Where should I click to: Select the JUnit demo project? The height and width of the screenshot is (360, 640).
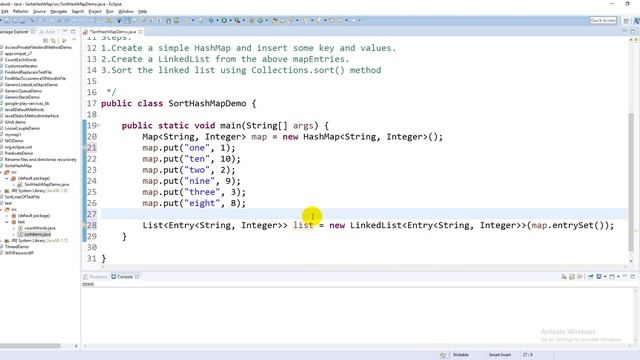15,122
